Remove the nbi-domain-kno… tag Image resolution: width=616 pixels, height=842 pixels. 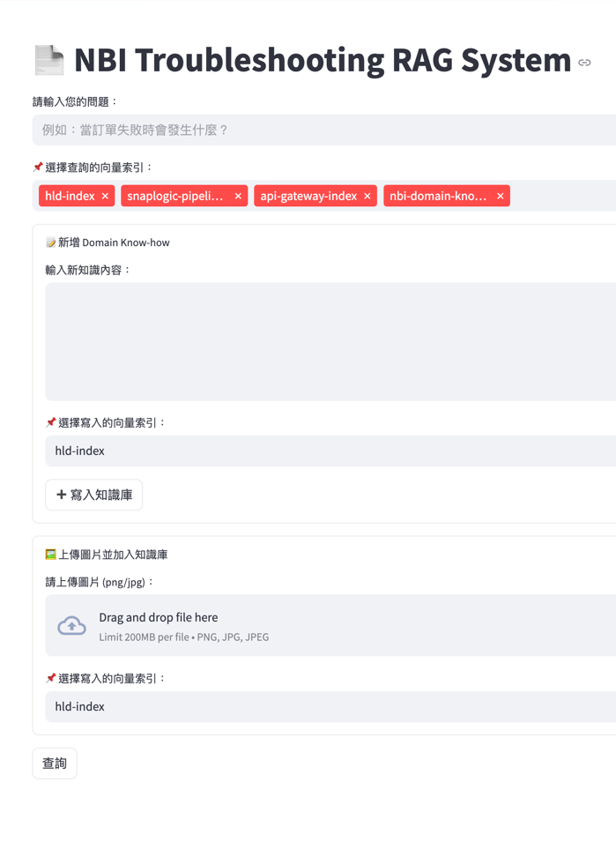(x=501, y=196)
